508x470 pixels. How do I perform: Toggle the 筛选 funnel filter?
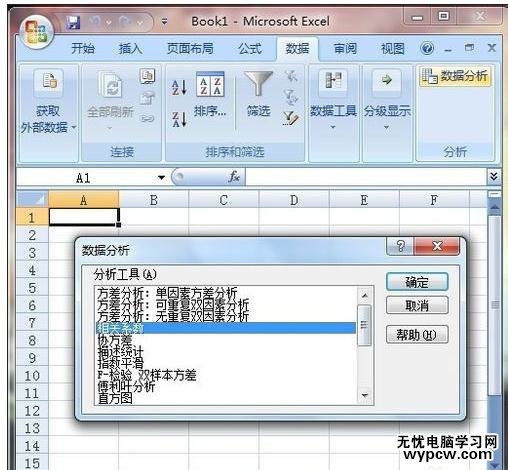coord(258,83)
